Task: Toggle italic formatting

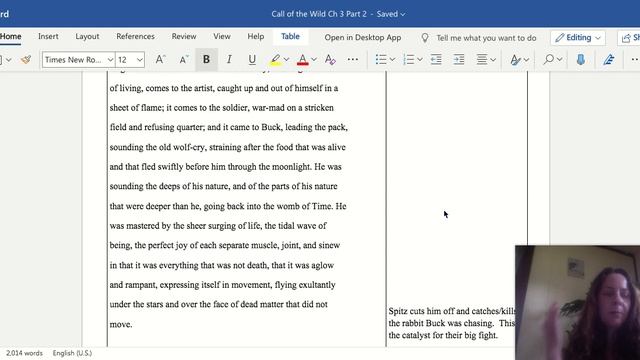Action: 229,60
